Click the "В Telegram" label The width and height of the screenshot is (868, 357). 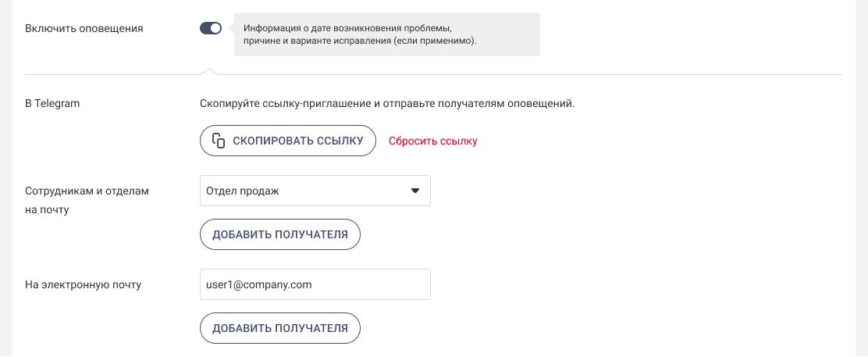tap(53, 103)
